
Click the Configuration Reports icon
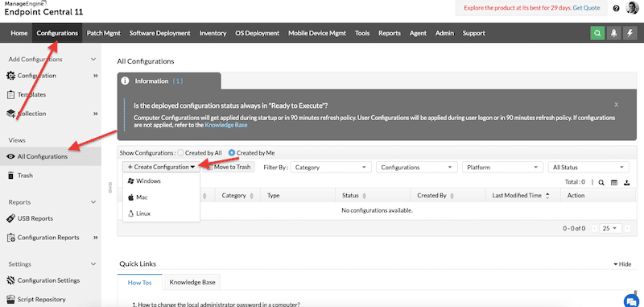[x=11, y=237]
